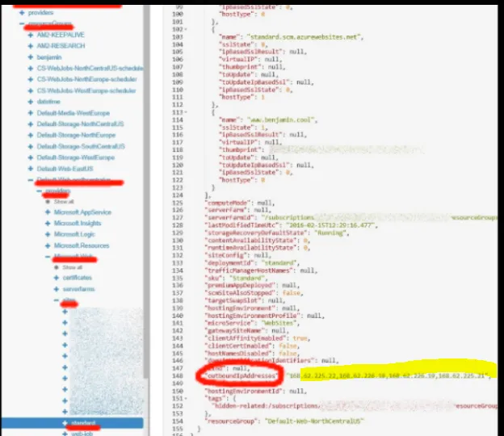504x436 pixels.
Task: Expand CS-WebJobs-NorthEurope-scheduler group
Action: point(31,79)
